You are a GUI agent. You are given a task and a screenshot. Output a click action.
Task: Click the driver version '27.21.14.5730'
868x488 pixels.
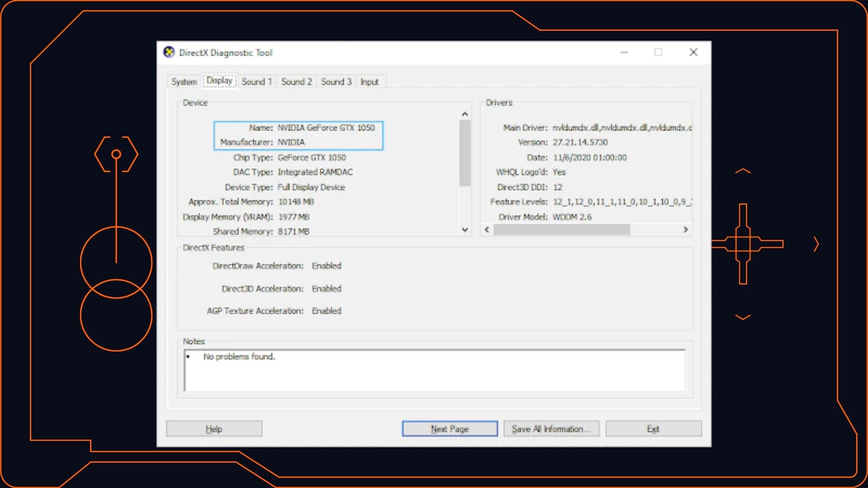pyautogui.click(x=580, y=142)
